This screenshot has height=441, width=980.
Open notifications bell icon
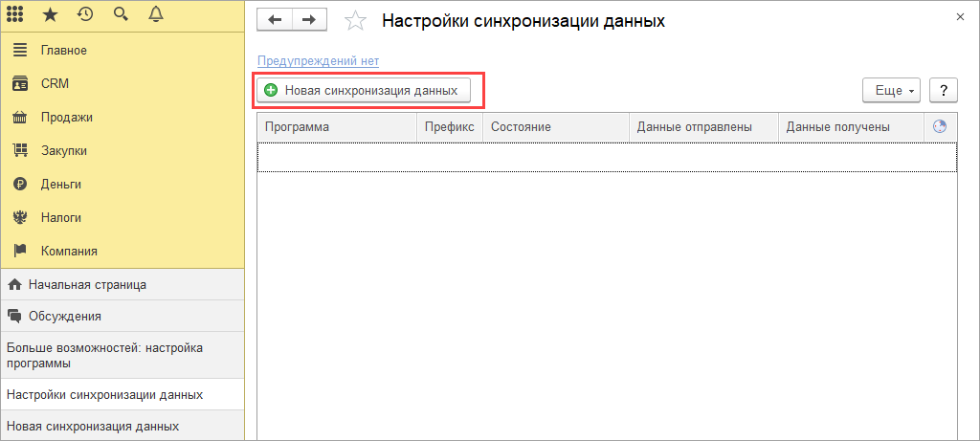pos(156,14)
